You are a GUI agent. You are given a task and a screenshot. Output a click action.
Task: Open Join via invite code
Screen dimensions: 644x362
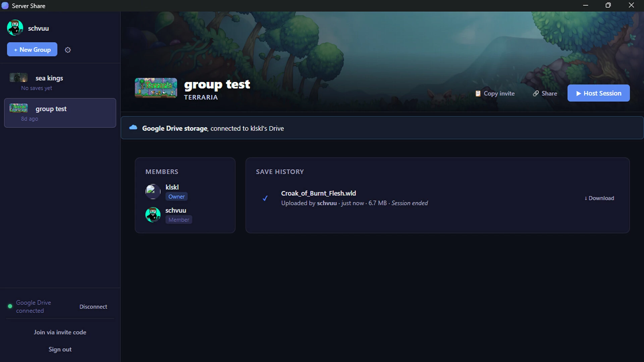pos(60,332)
